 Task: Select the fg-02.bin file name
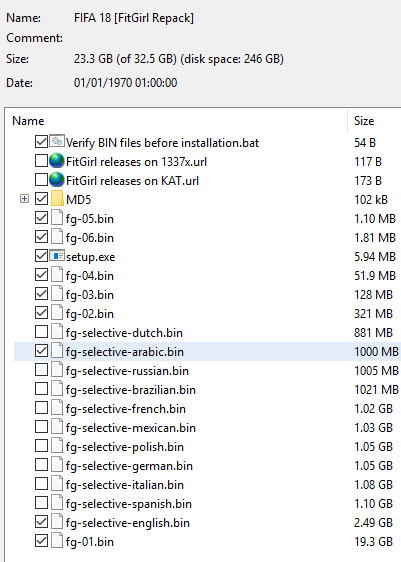tap(90, 314)
